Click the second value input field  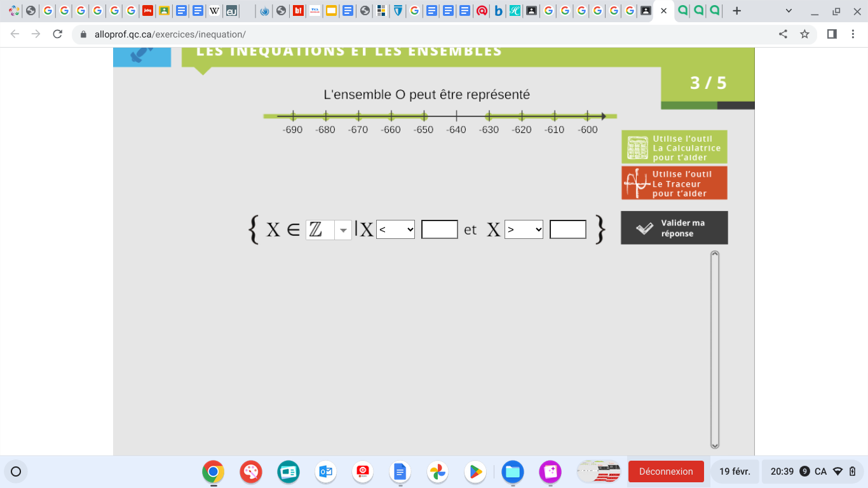click(x=567, y=229)
